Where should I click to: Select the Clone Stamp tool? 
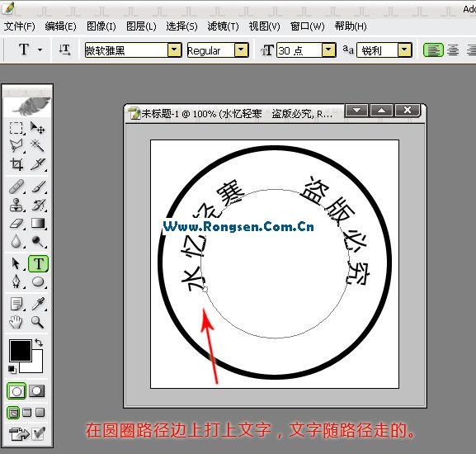16,205
